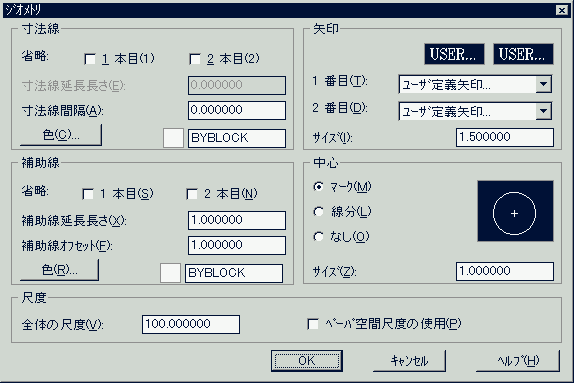
Task: Click the 補助線 色(R)... button
Action: (x=59, y=270)
